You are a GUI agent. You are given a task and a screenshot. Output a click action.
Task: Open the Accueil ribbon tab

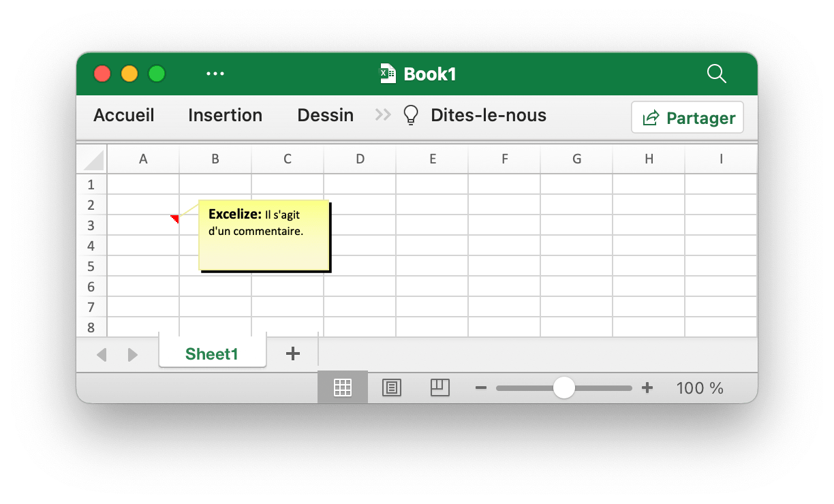[x=124, y=115]
